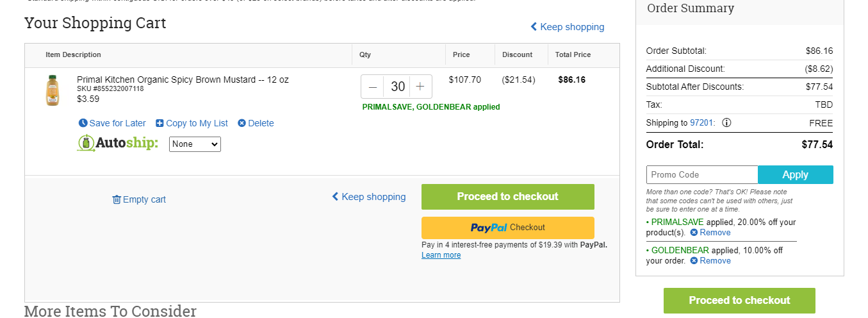Screen dimensions: 868x318
Task: Click the Copy to My List plus icon
Action: 160,123
